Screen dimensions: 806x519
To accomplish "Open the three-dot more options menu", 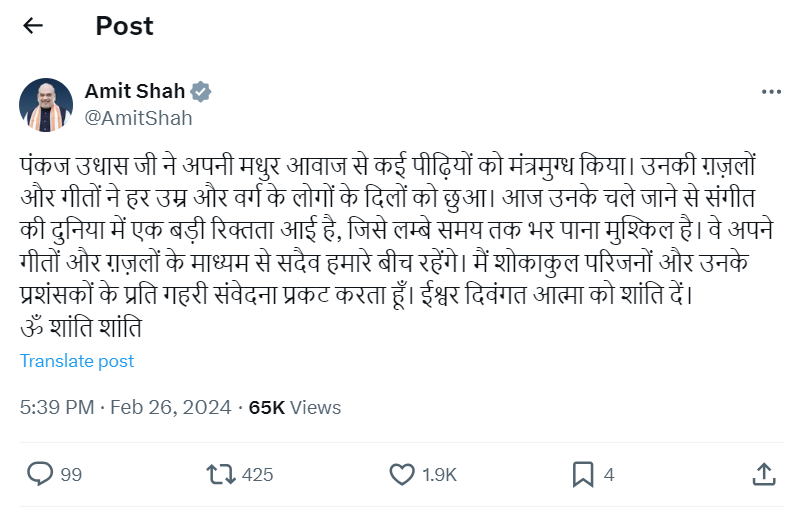I will [x=771, y=91].
